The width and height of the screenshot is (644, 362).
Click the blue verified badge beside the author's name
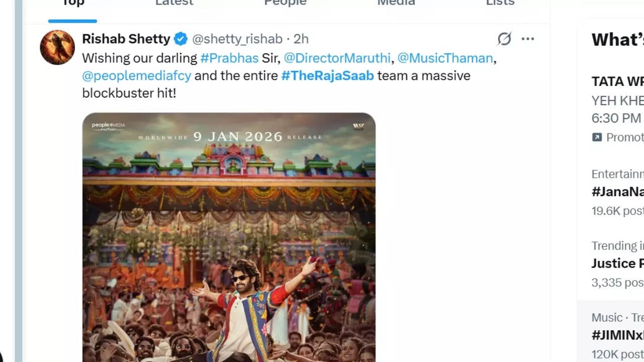pos(181,39)
